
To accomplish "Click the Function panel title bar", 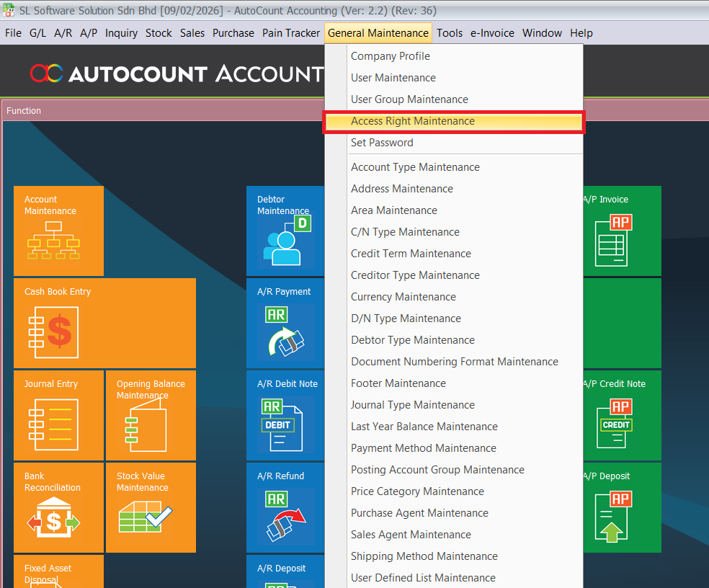I will (x=159, y=111).
